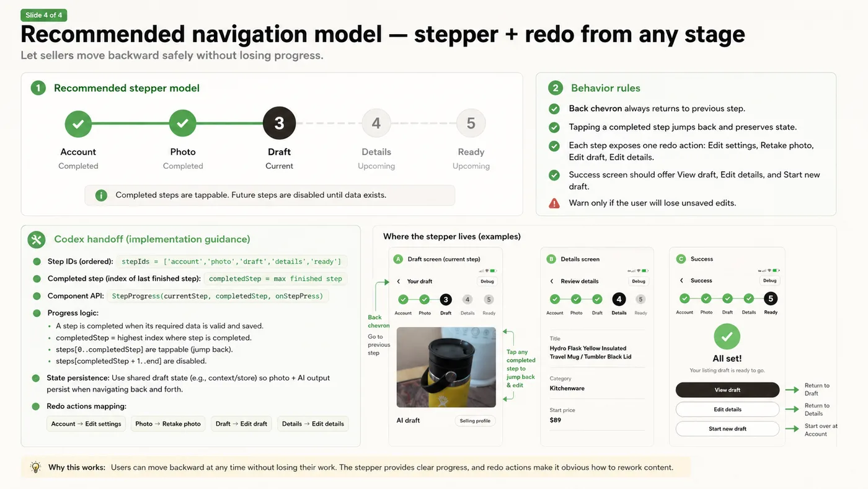868x489 pixels.
Task: Select upcoming step 4 Details in main stepper
Action: [376, 123]
